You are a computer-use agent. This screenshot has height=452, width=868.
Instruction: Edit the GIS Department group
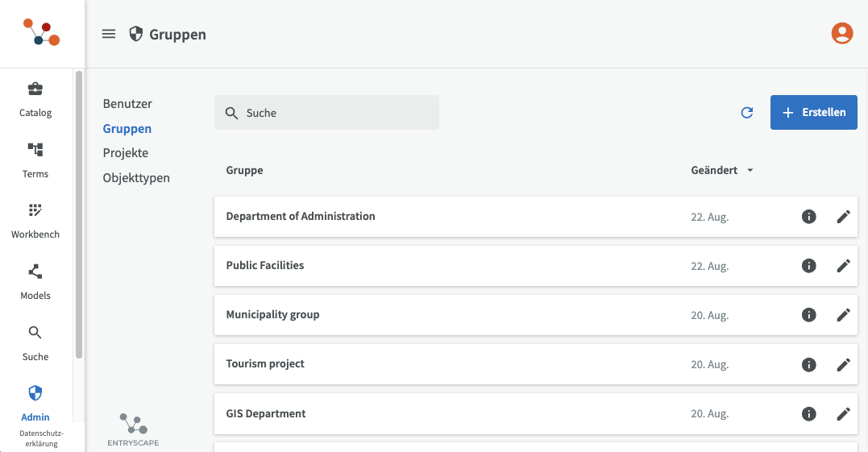tap(844, 414)
